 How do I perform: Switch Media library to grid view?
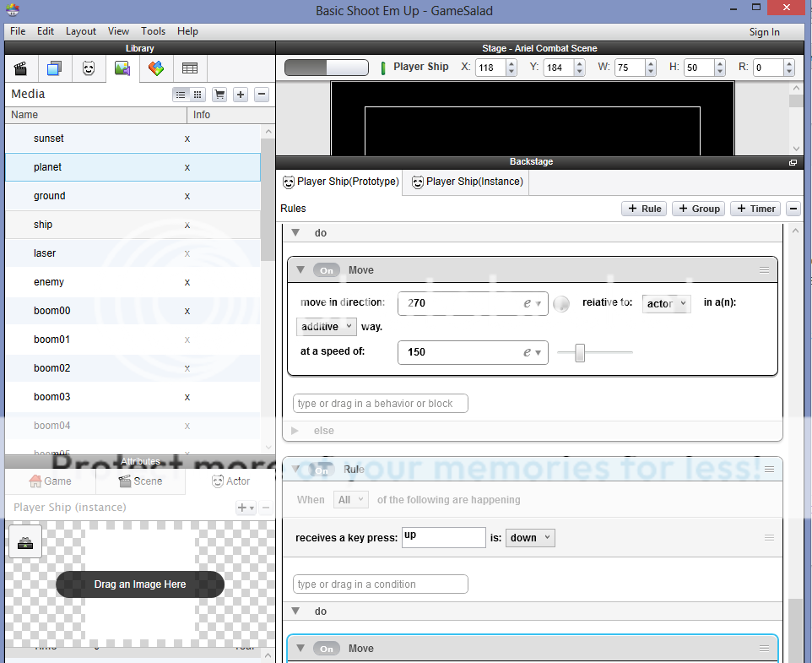coord(198,95)
